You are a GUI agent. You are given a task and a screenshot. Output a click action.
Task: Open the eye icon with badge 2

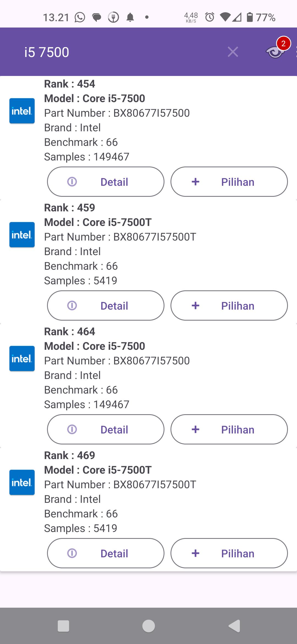click(276, 51)
